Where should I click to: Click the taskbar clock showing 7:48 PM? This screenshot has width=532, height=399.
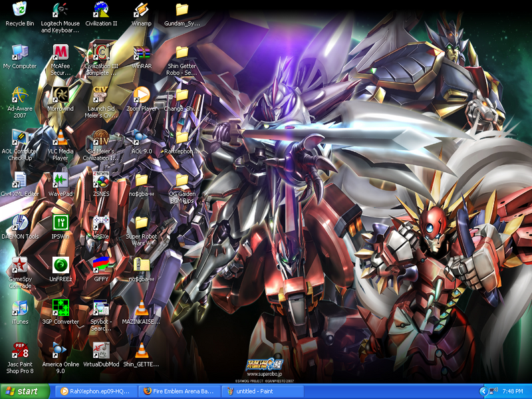(514, 391)
